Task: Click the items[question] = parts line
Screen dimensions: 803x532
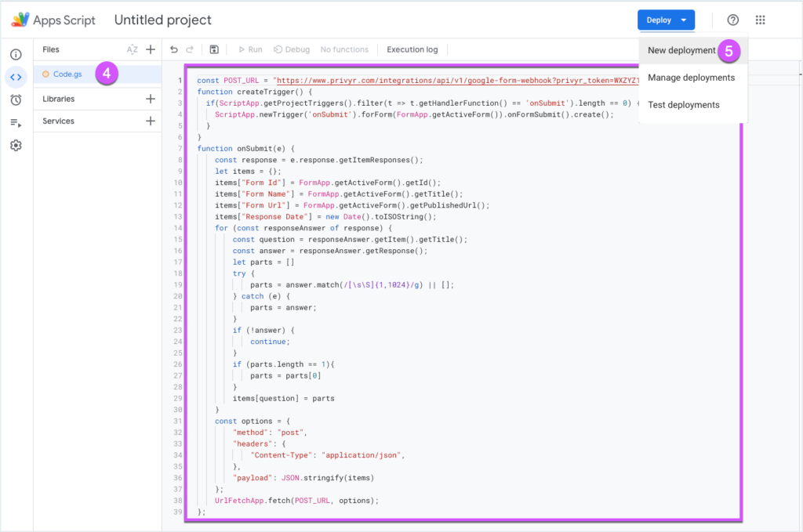Action: [x=284, y=398]
